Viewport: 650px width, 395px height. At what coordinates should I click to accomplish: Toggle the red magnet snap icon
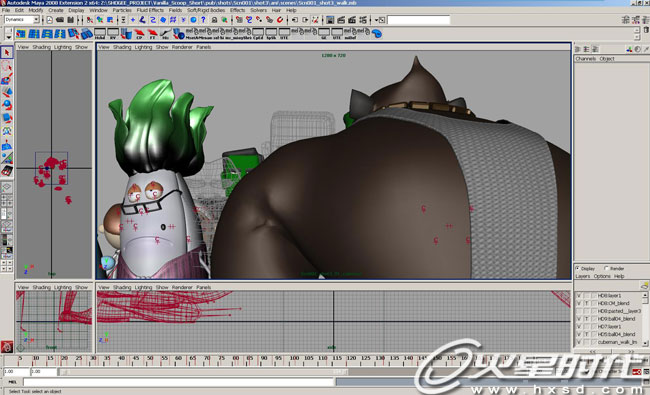tap(280, 20)
